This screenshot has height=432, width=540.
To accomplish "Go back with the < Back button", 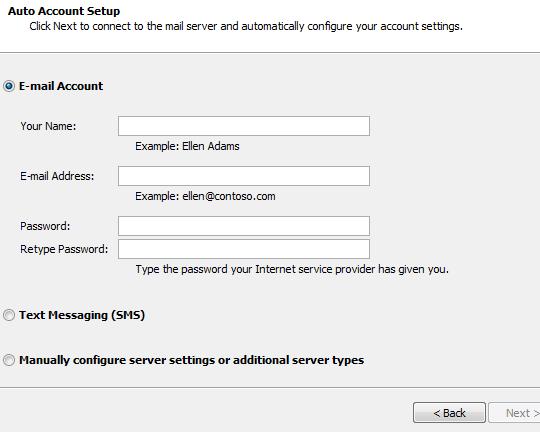I will point(449,412).
